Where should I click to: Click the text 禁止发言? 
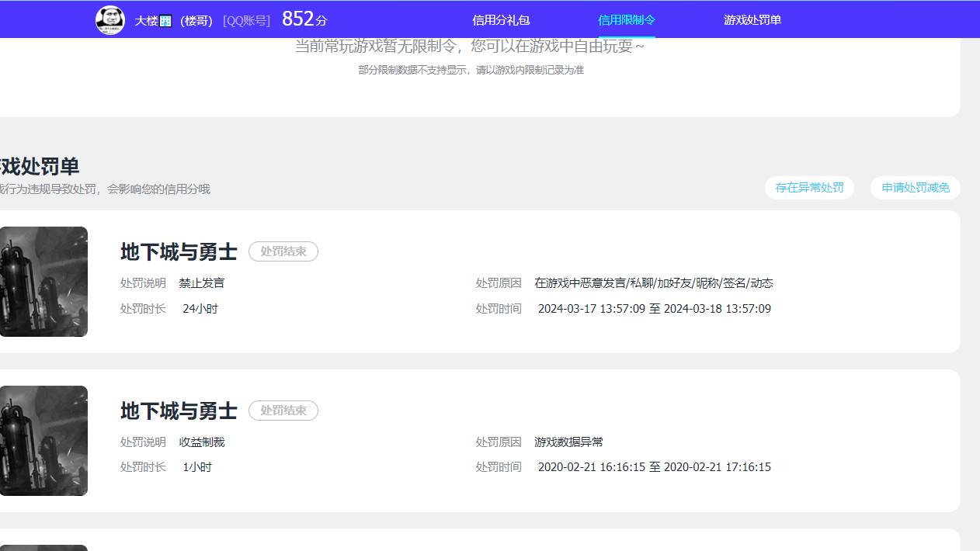[202, 283]
